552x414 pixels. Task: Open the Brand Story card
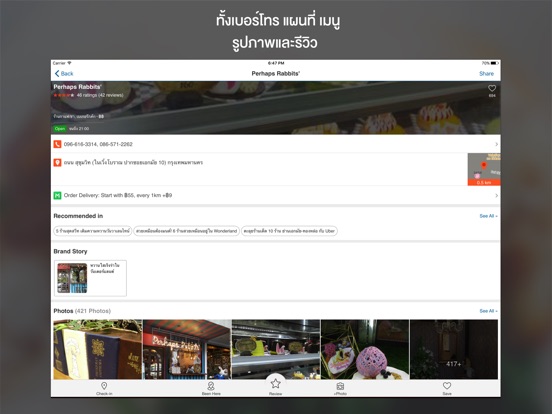pos(90,278)
